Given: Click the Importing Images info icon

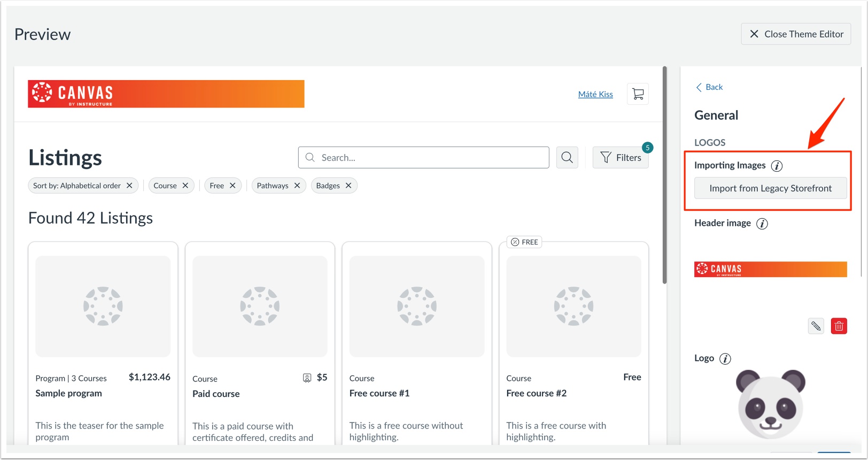Looking at the screenshot, I should click(777, 166).
